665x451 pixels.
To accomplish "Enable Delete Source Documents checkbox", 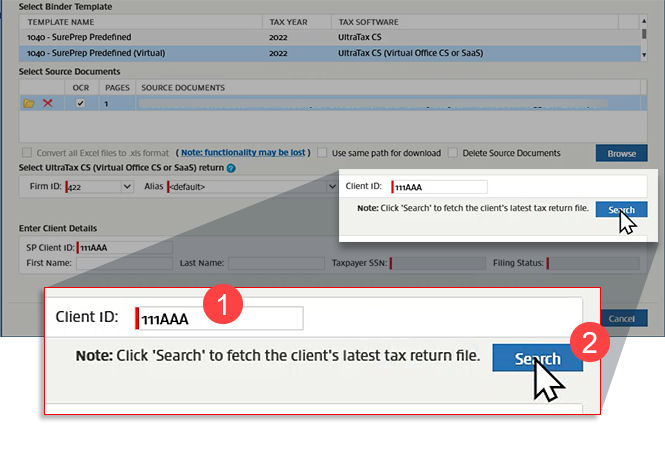I will click(453, 153).
